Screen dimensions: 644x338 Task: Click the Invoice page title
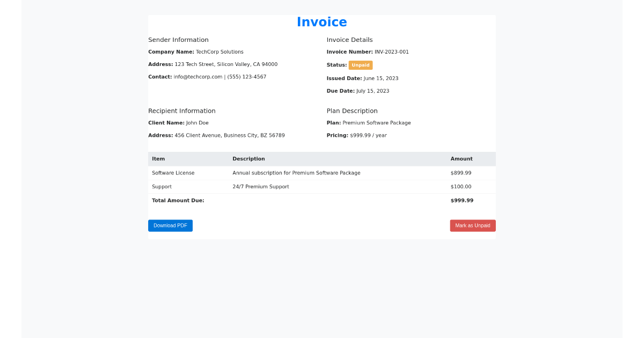pos(321,22)
